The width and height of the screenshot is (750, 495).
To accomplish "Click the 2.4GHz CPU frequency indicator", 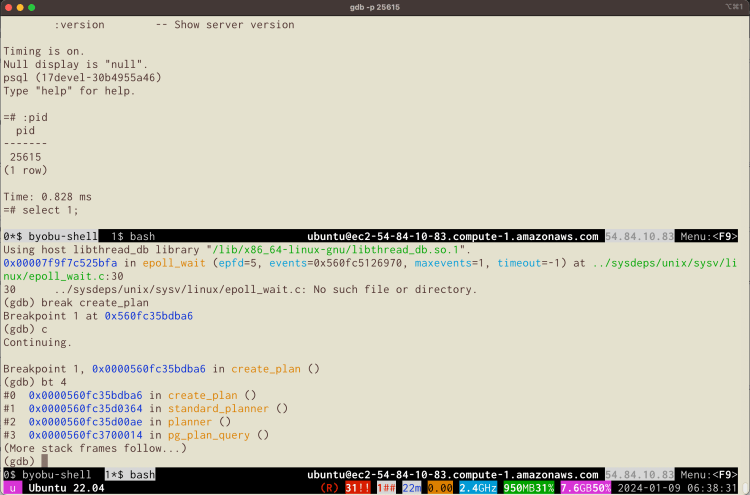I will pos(477,488).
